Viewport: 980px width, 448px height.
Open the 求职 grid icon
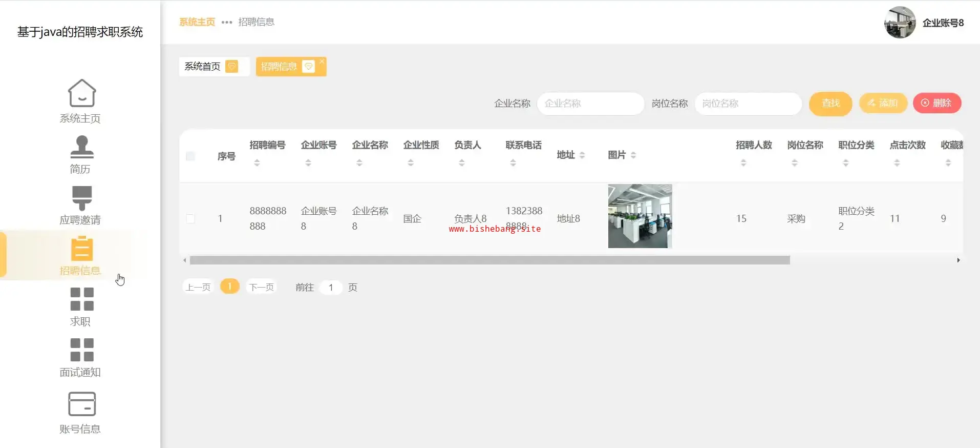81,299
